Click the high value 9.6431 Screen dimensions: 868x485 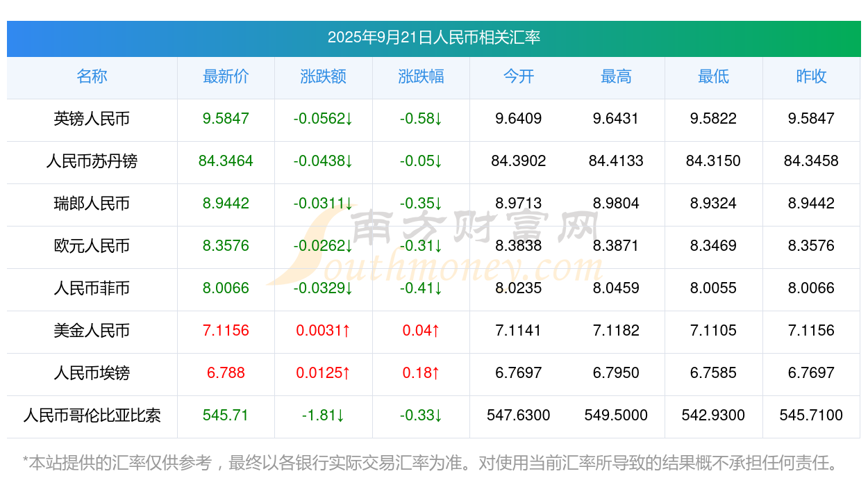[x=616, y=119]
